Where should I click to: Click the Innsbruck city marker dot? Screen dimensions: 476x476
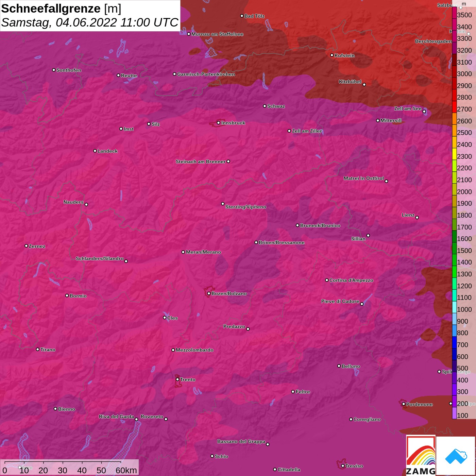point(219,123)
